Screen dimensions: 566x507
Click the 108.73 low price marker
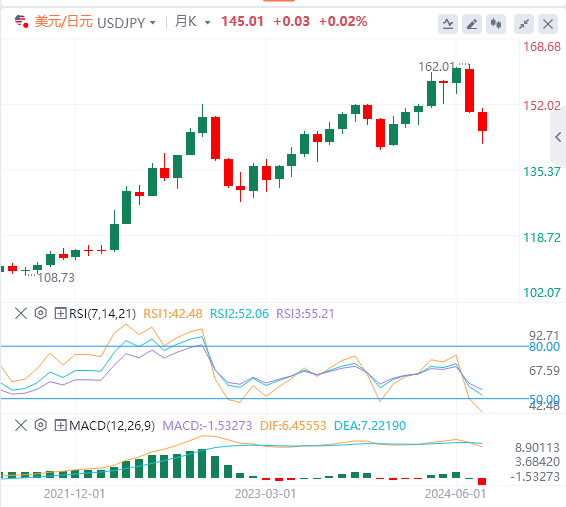coord(56,277)
